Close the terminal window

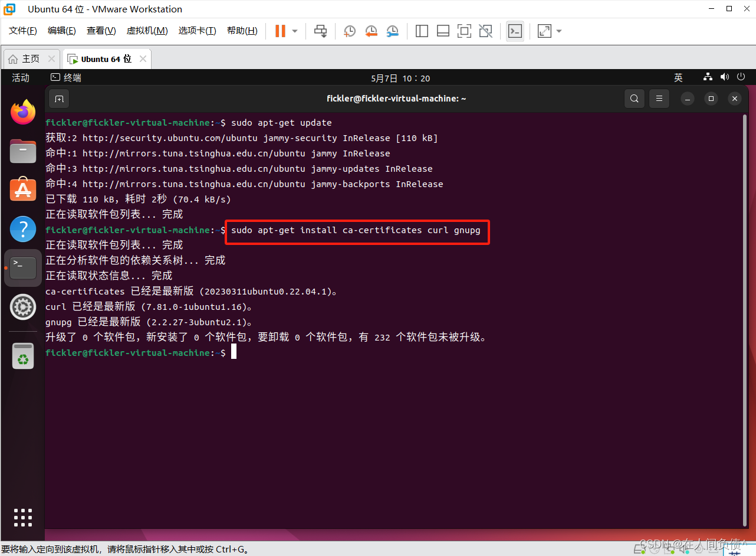coord(735,99)
